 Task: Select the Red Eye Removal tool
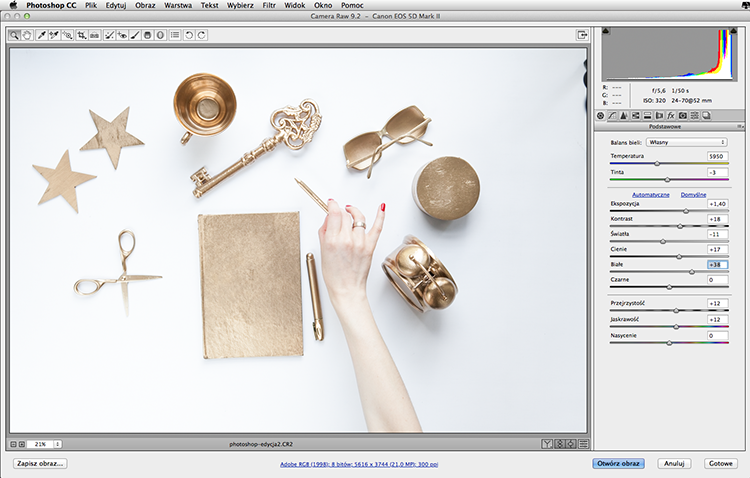122,35
